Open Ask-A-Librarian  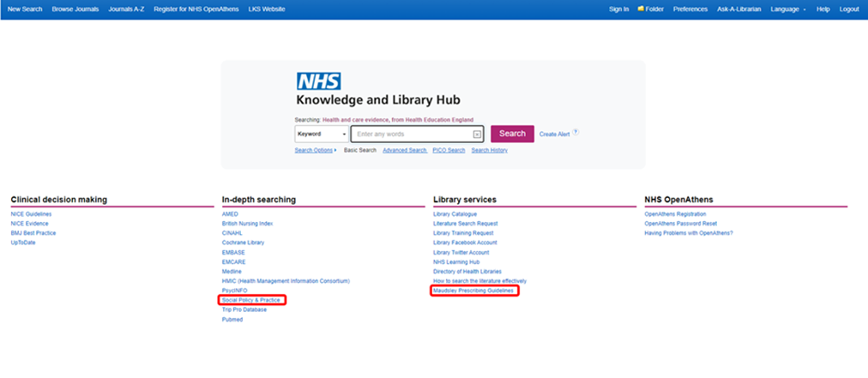click(x=739, y=9)
